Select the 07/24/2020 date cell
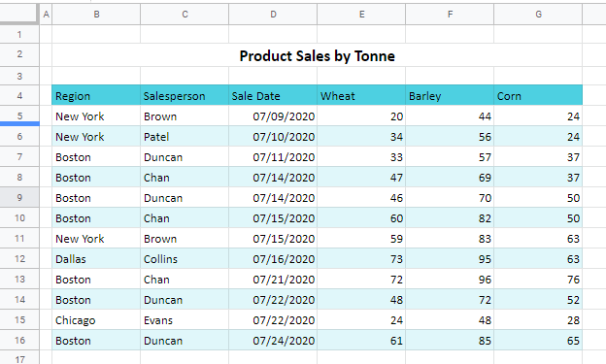Screen dimensions: 606x364 click(x=273, y=340)
